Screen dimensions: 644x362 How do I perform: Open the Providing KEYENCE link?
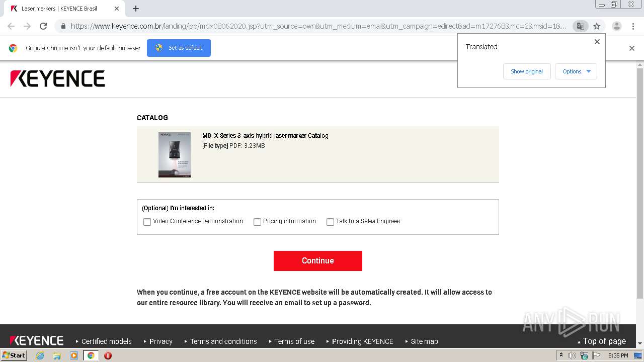(363, 341)
